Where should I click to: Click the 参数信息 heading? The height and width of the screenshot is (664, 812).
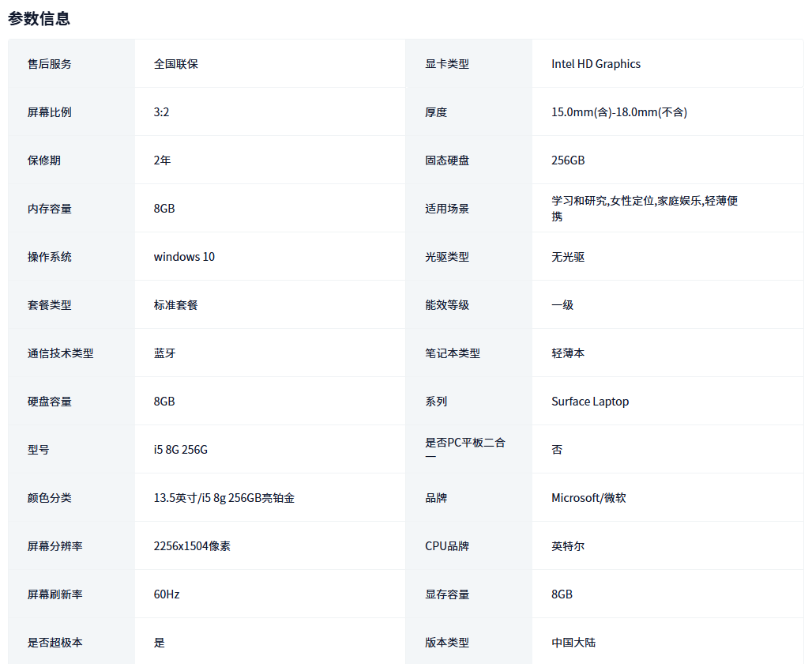click(x=39, y=19)
